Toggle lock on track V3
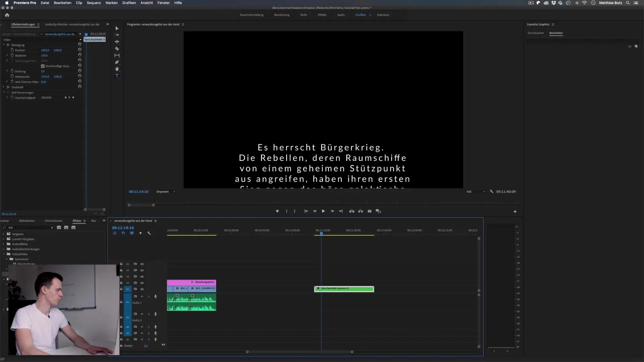 click(121, 277)
